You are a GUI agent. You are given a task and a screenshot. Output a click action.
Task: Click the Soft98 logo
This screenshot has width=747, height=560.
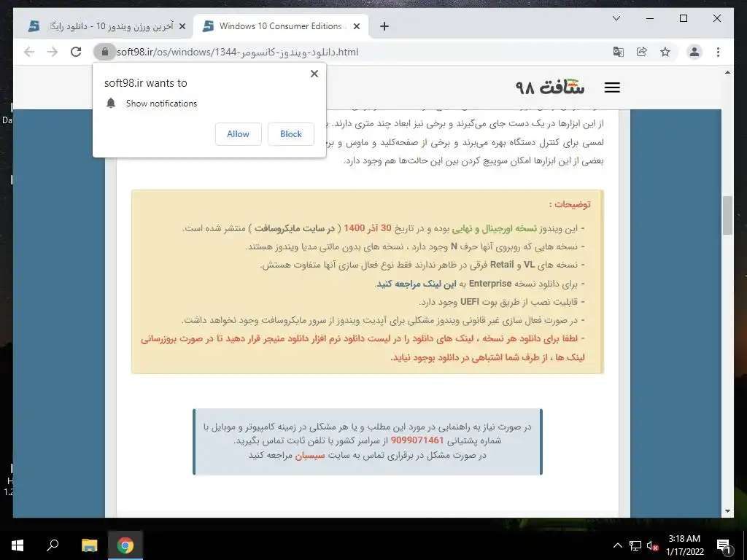(550, 87)
